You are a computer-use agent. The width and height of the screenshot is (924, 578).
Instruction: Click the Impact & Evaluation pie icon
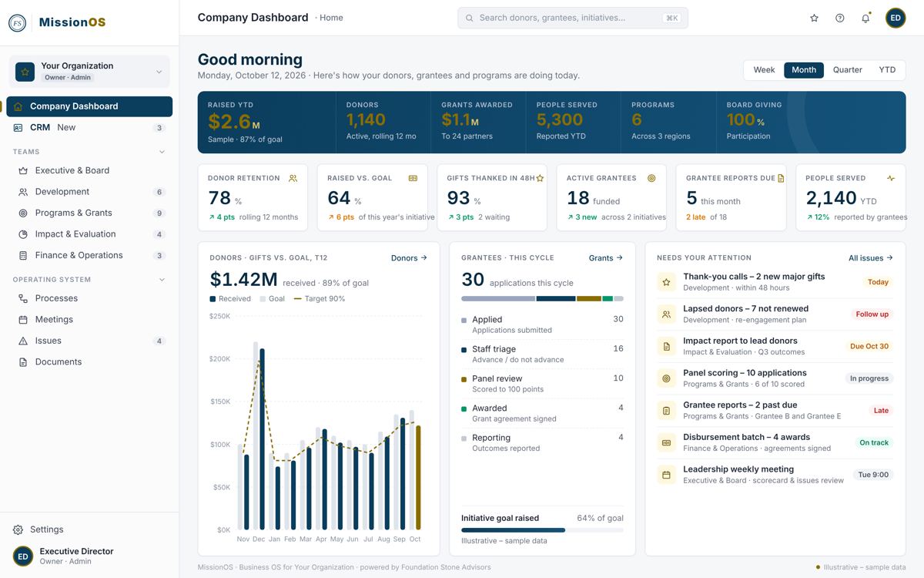23,234
